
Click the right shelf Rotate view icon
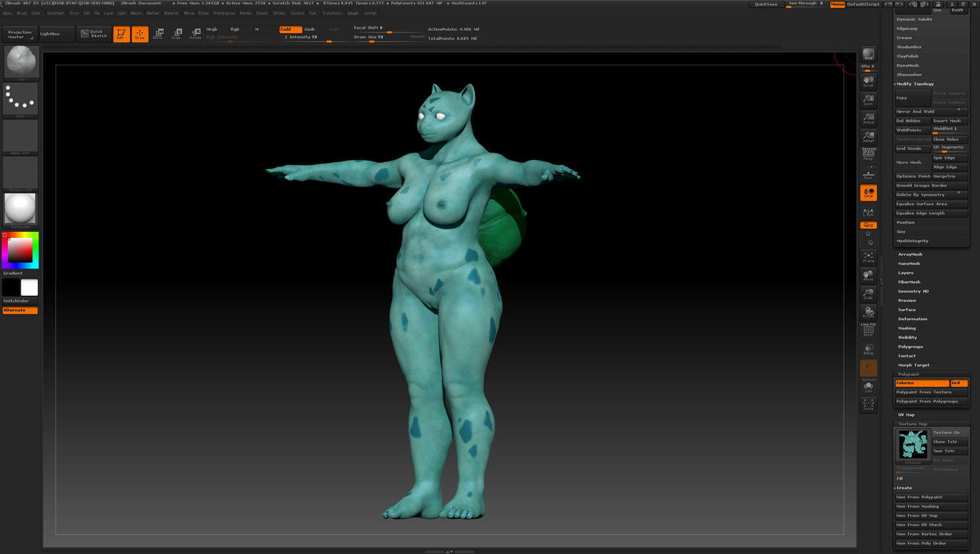tap(868, 312)
